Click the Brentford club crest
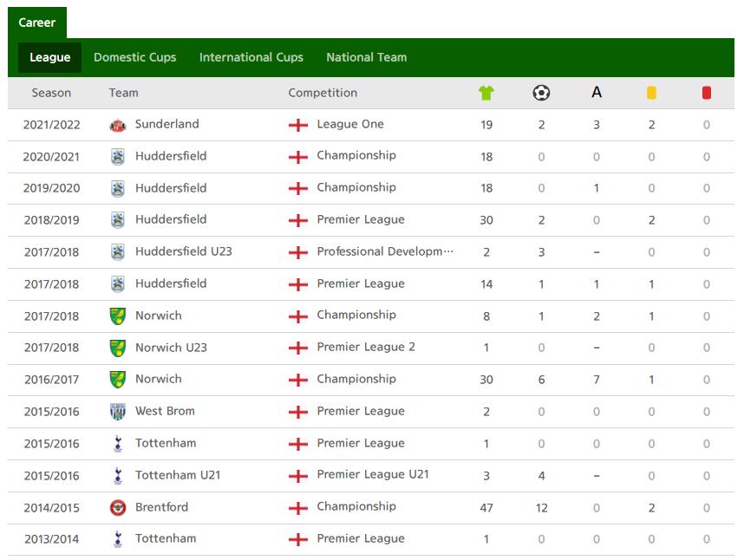The width and height of the screenshot is (744, 560). [x=118, y=508]
